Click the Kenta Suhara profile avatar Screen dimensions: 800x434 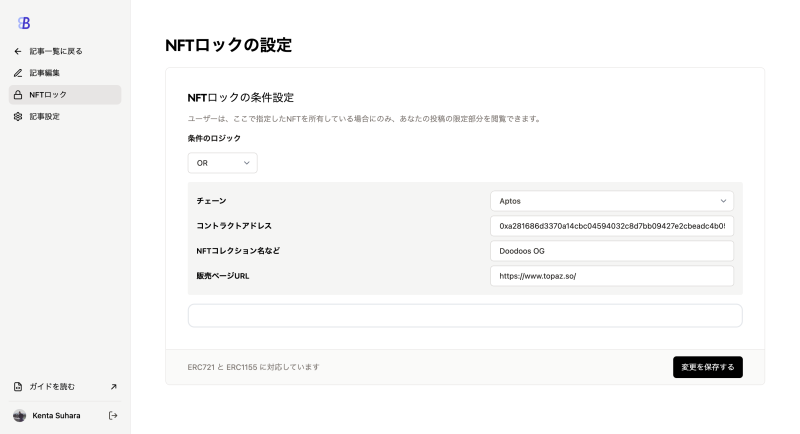click(19, 415)
